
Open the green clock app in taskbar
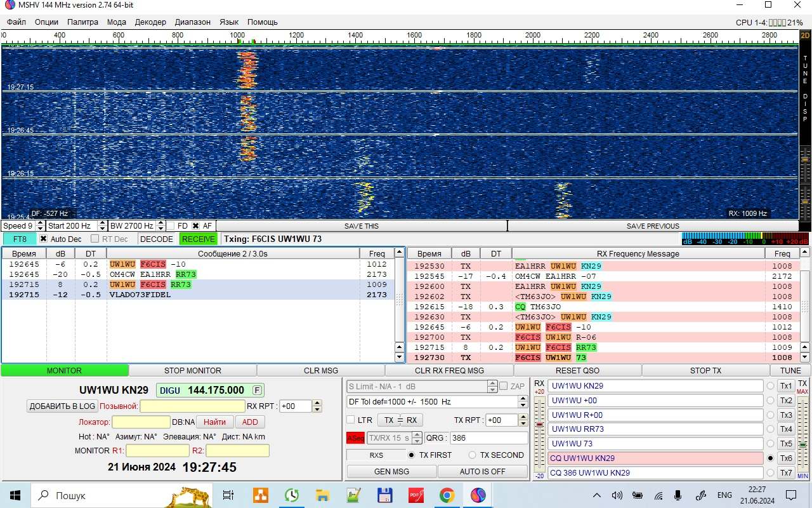pyautogui.click(x=291, y=495)
